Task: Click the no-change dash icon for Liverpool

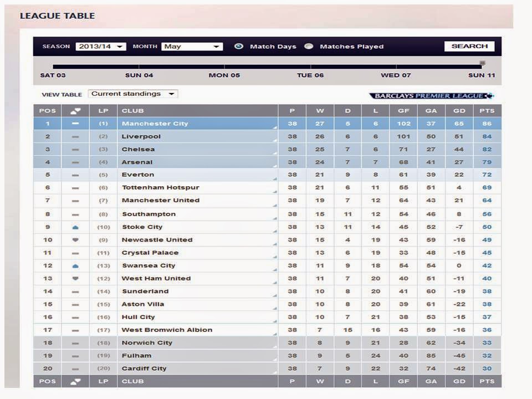Action: point(75,137)
